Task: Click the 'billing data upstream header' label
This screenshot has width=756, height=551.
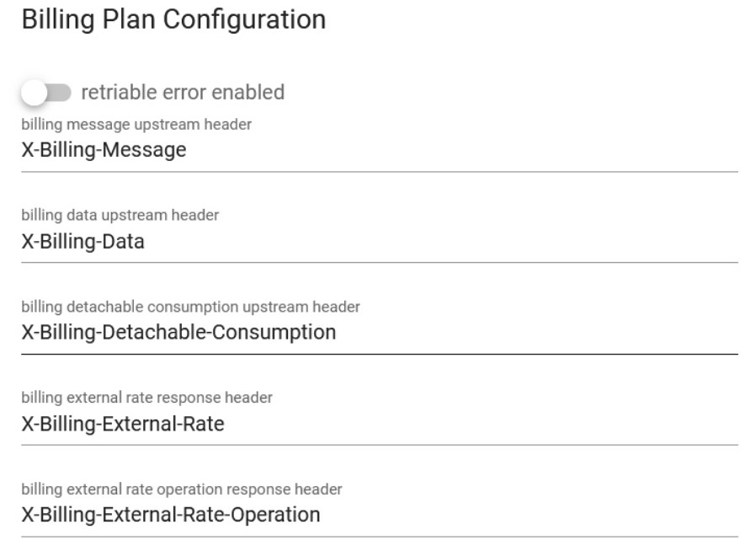Action: (x=120, y=216)
